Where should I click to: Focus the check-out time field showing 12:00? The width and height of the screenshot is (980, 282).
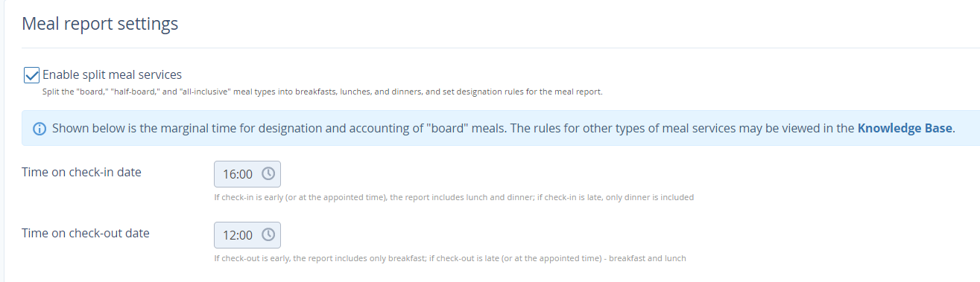(247, 235)
